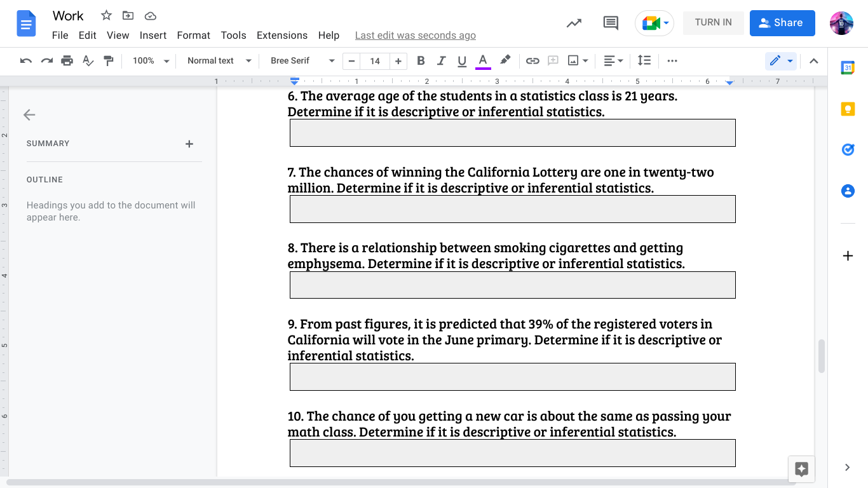Open the highlight color tool
The image size is (868, 488).
(x=505, y=61)
